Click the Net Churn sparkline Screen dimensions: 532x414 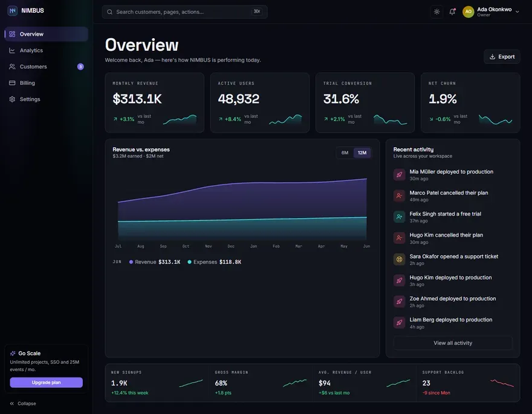pos(495,120)
